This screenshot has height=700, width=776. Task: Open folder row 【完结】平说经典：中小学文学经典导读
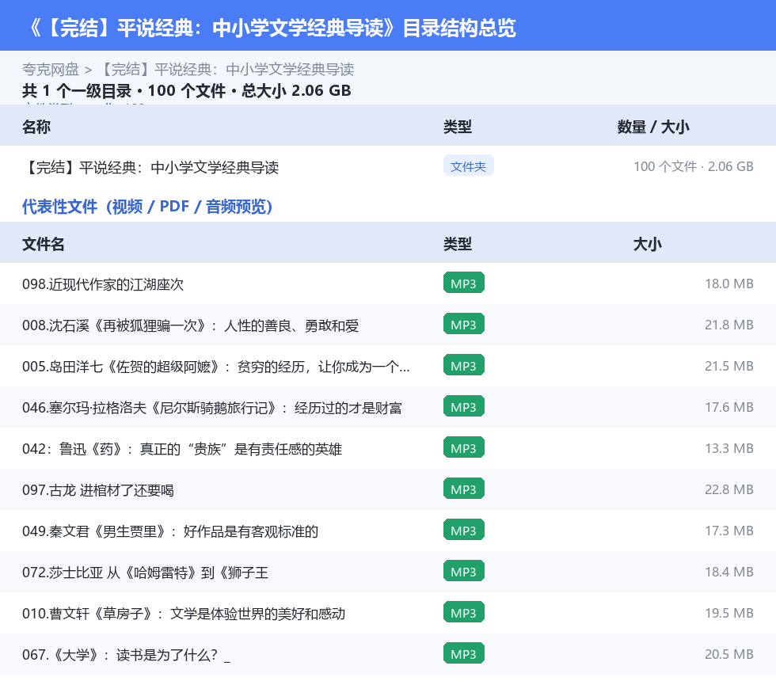388,167
